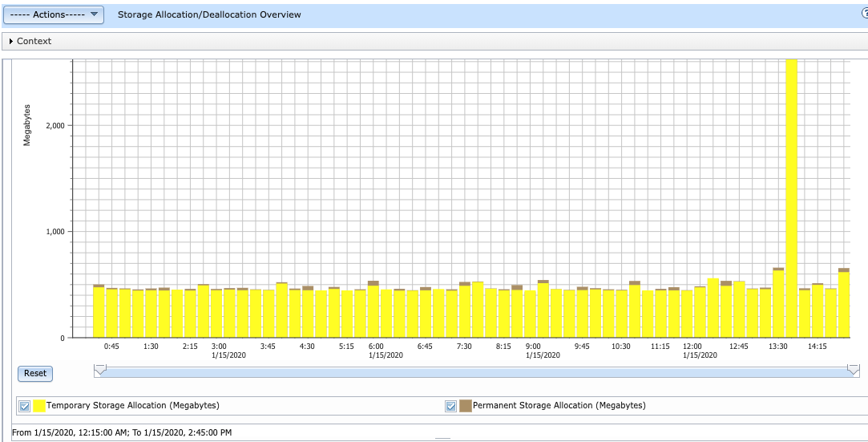This screenshot has width=868, height=442.
Task: Click the Temporary Storage Allocation (Megabytes) label
Action: point(133,405)
